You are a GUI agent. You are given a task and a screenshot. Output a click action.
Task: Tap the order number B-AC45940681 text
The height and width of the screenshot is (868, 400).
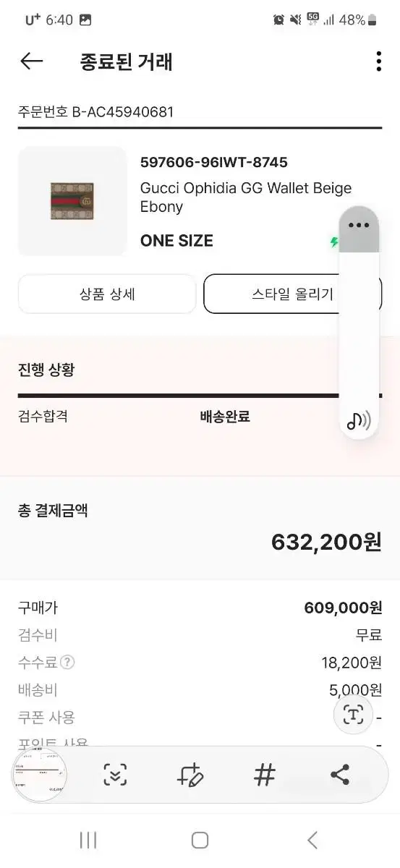[x=123, y=111]
